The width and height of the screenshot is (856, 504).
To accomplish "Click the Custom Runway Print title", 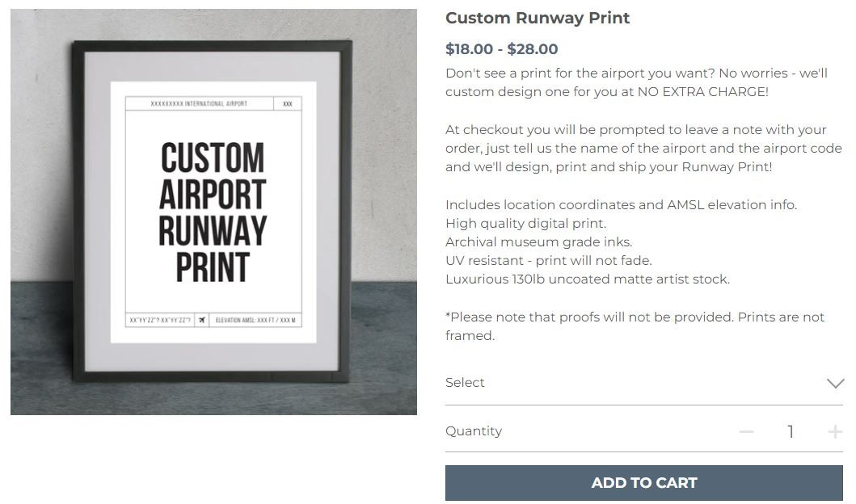I will coord(538,18).
